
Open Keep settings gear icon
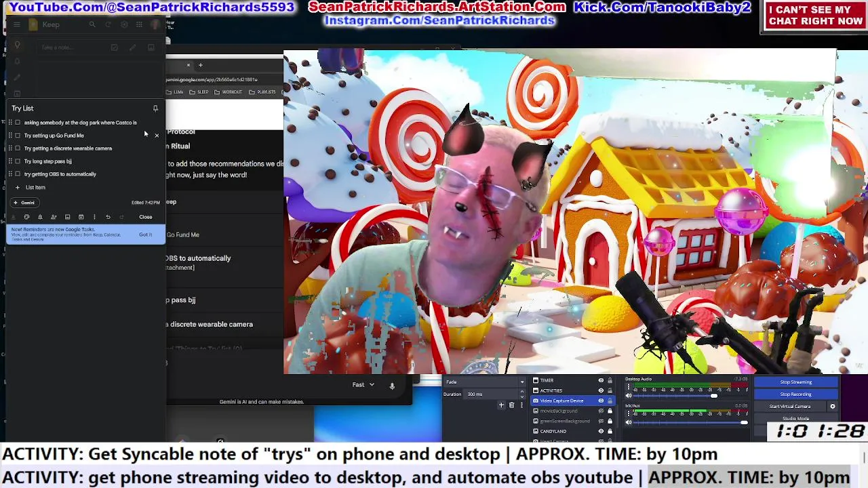124,24
